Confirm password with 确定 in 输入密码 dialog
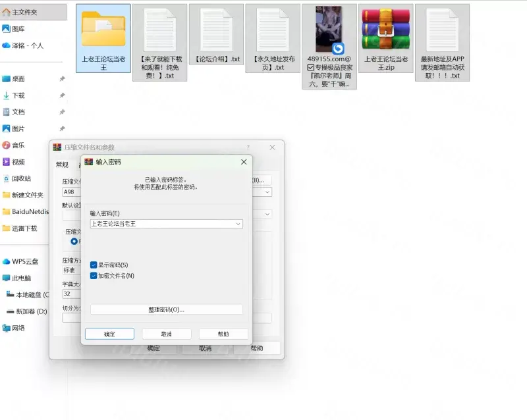This screenshot has width=527, height=420. coord(109,334)
